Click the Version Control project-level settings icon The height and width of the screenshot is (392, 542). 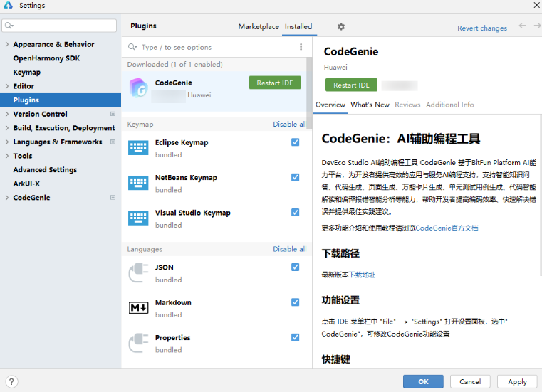(113, 114)
